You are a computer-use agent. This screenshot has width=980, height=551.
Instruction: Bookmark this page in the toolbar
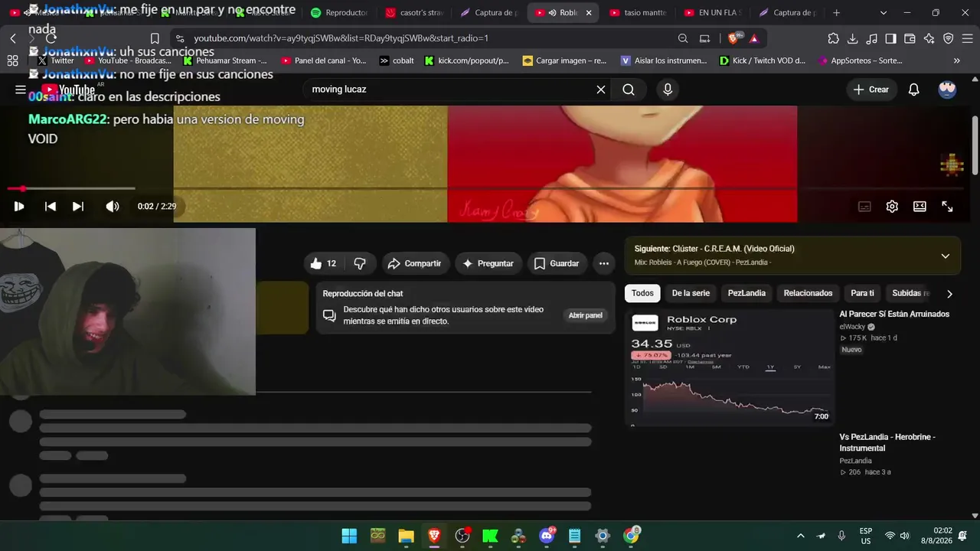(155, 38)
